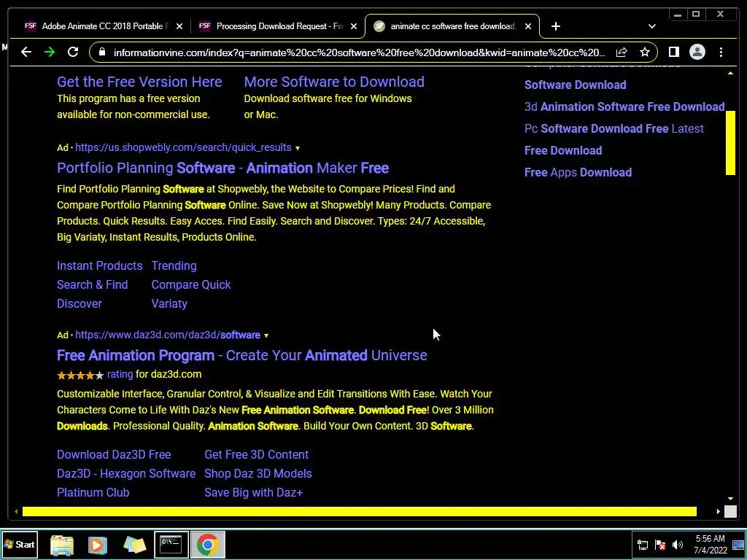Open a new browser tab
The image size is (747, 560).
click(555, 26)
